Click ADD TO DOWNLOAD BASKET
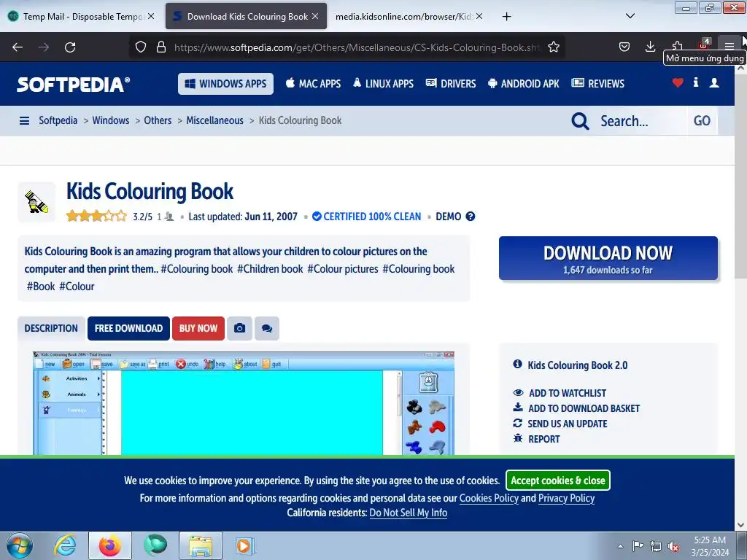This screenshot has width=747, height=560. tap(584, 408)
